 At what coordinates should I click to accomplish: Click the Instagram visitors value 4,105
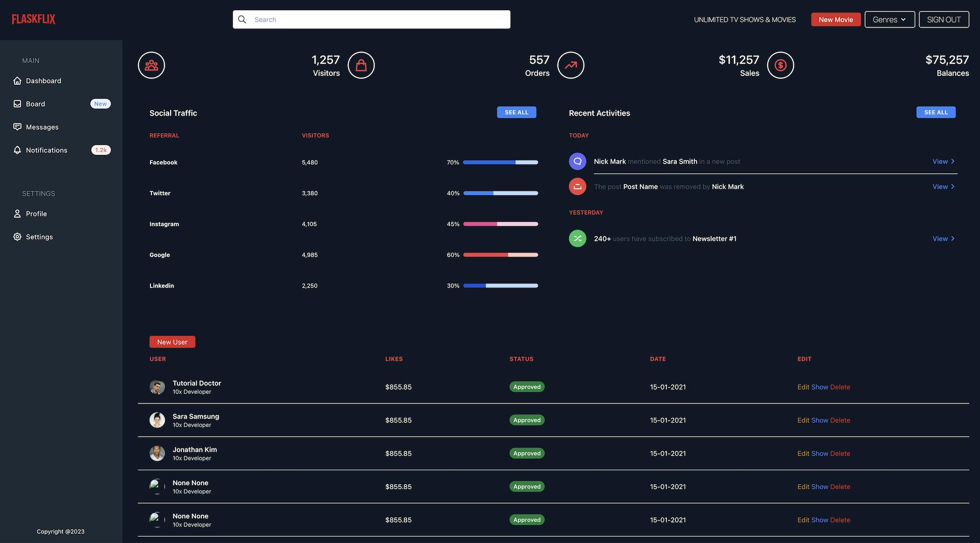(x=309, y=224)
